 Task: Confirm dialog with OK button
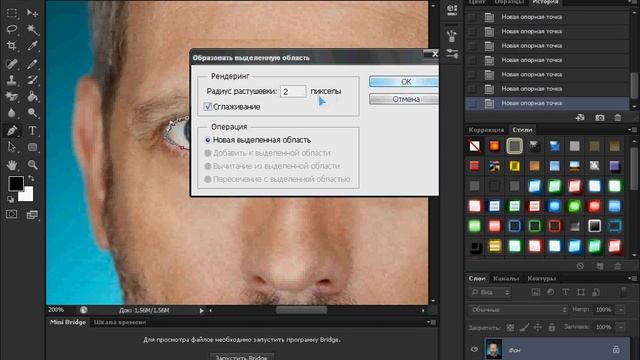click(x=404, y=82)
